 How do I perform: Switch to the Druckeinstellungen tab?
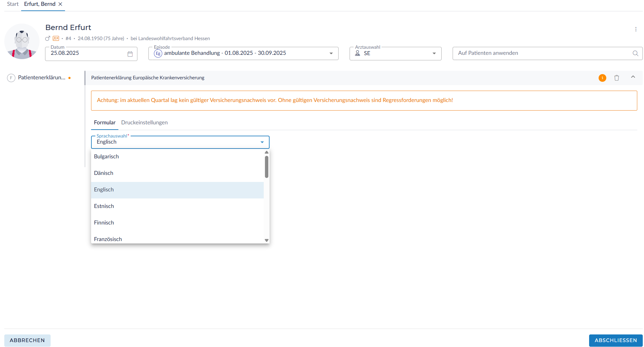coord(144,123)
